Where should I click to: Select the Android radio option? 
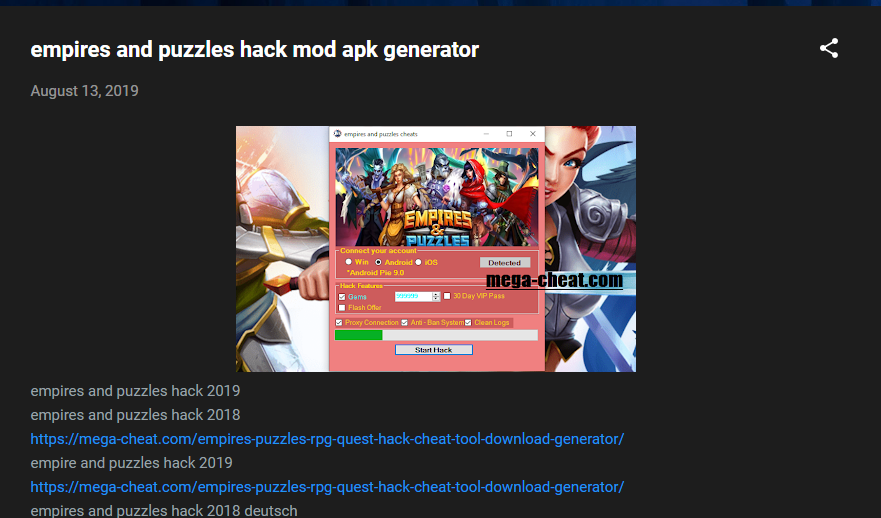click(x=378, y=262)
